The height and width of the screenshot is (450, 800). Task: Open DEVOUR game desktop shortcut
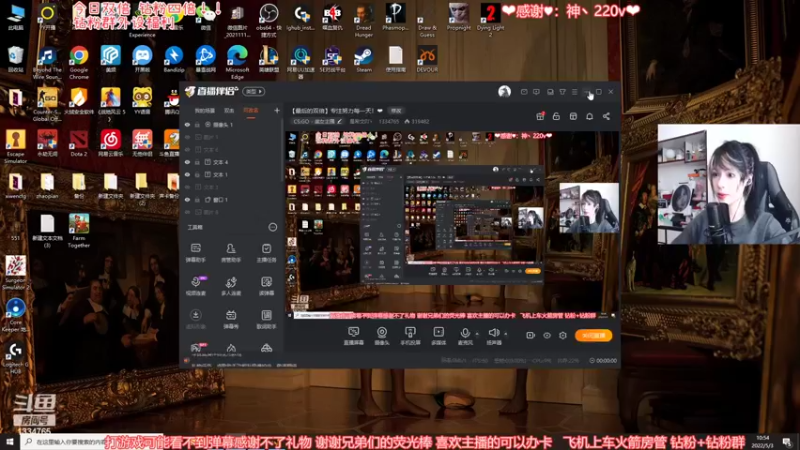(427, 60)
